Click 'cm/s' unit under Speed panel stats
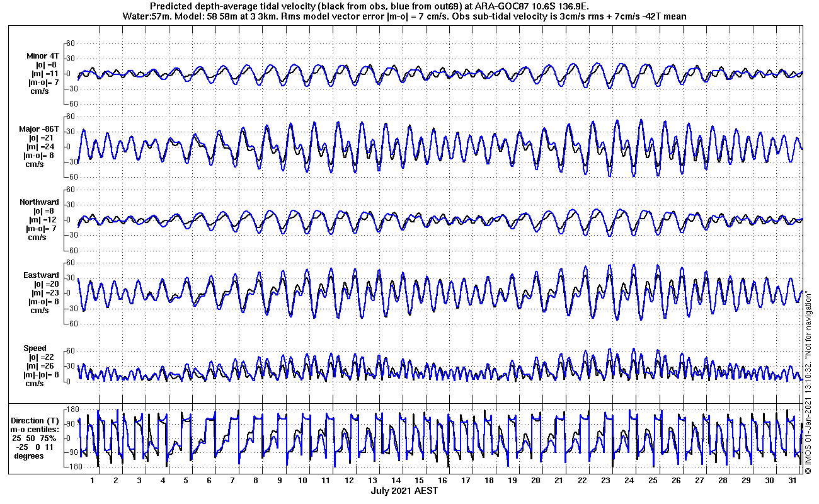This screenshot has width=819, height=504. pos(34,383)
